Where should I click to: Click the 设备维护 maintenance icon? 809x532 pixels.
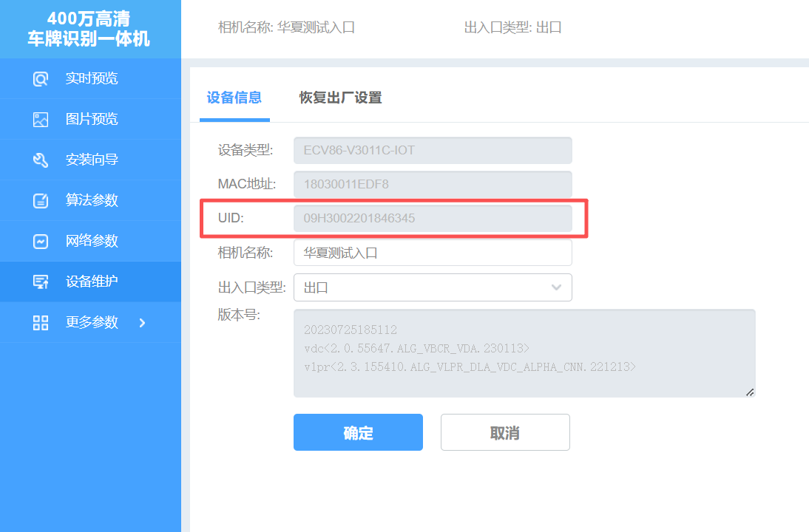[x=41, y=282]
